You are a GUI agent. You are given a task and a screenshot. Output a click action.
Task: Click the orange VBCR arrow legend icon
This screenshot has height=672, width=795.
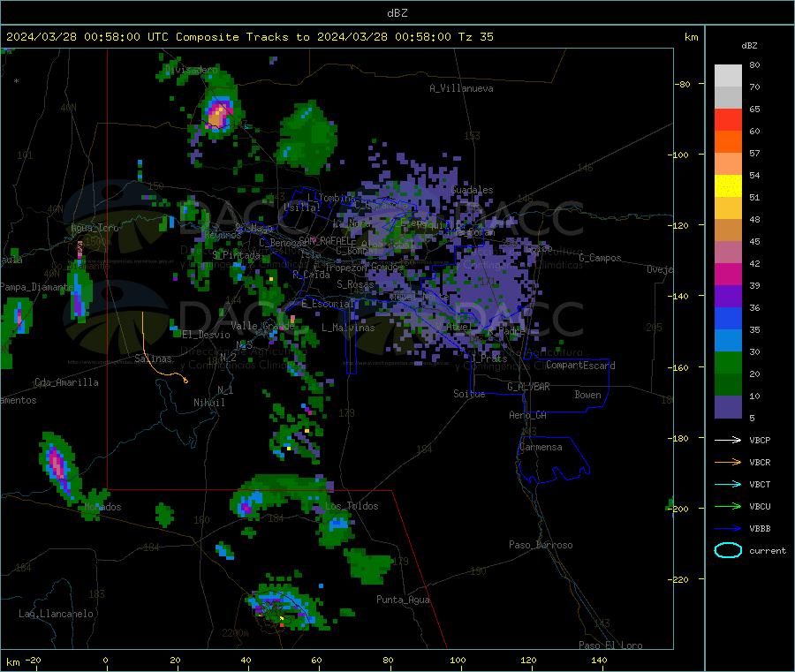click(x=728, y=462)
